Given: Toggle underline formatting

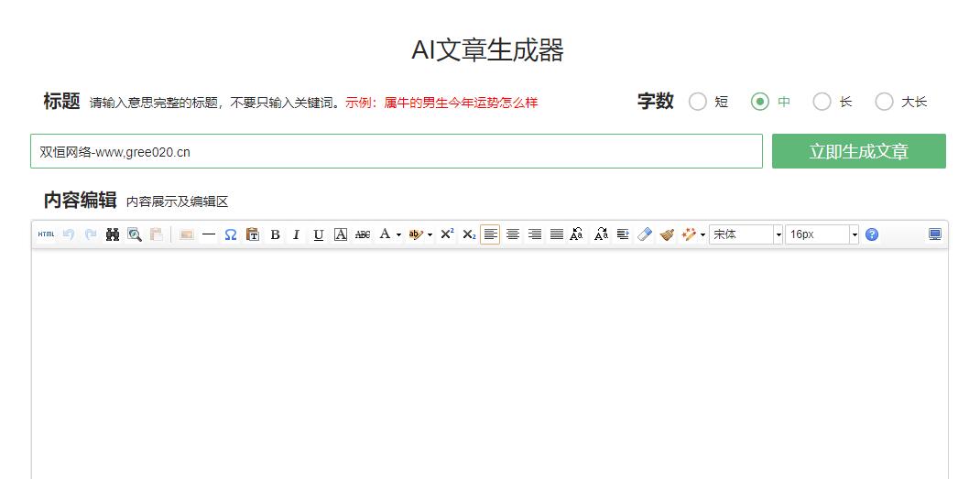Looking at the screenshot, I should click(x=318, y=234).
